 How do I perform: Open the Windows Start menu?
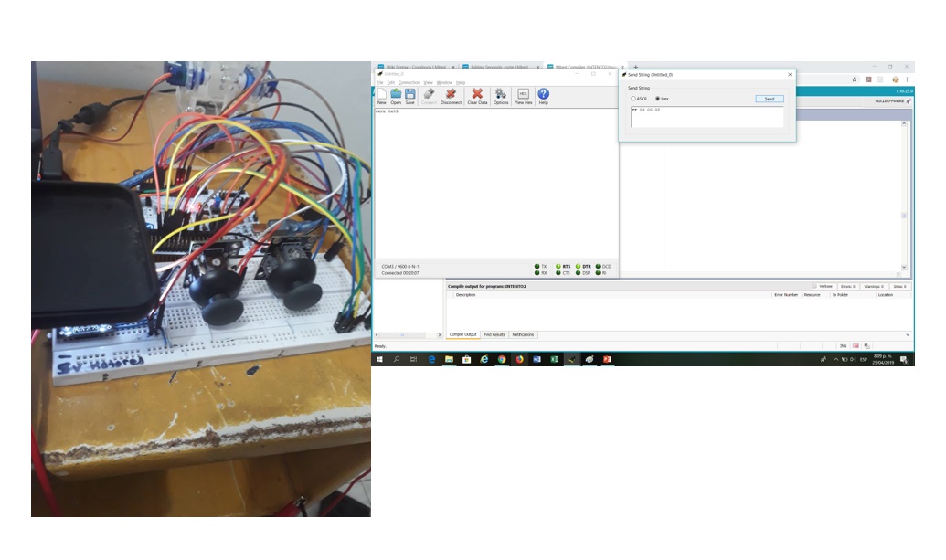pos(379,360)
